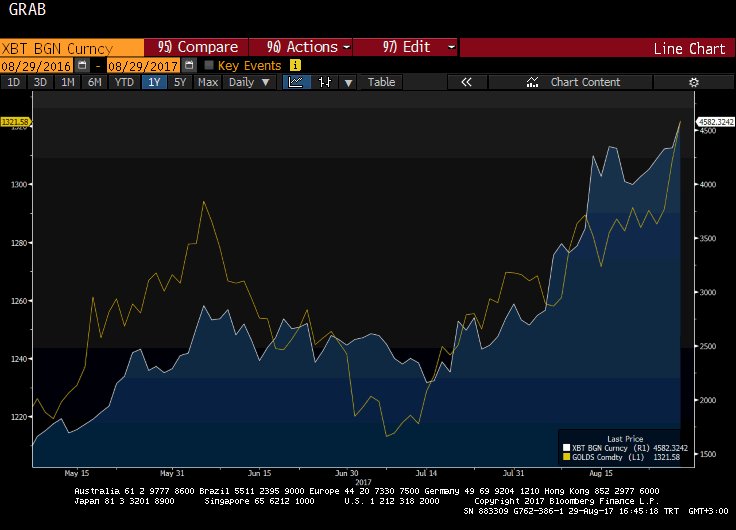
Task: Select the 5Y range tab
Action: point(180,82)
